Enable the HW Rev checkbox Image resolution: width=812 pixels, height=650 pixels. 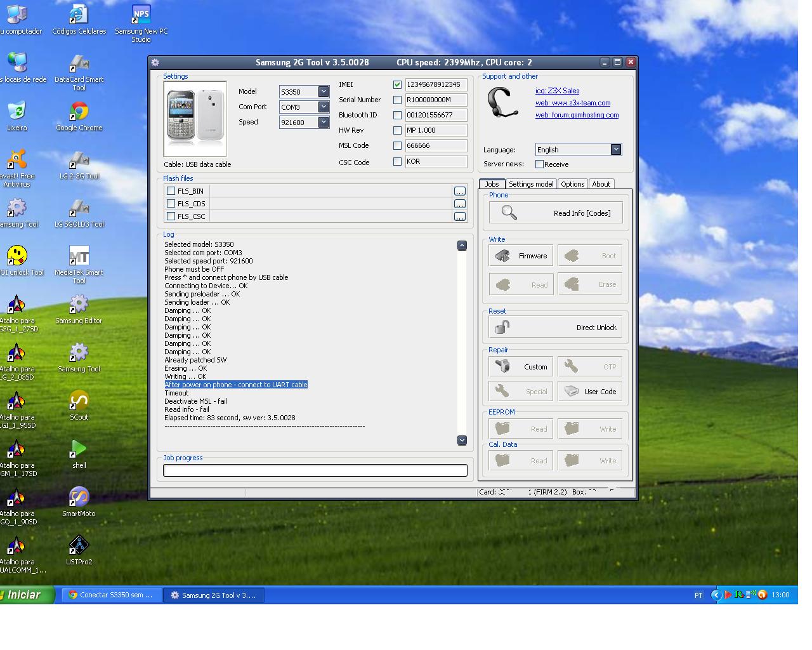[x=397, y=130]
